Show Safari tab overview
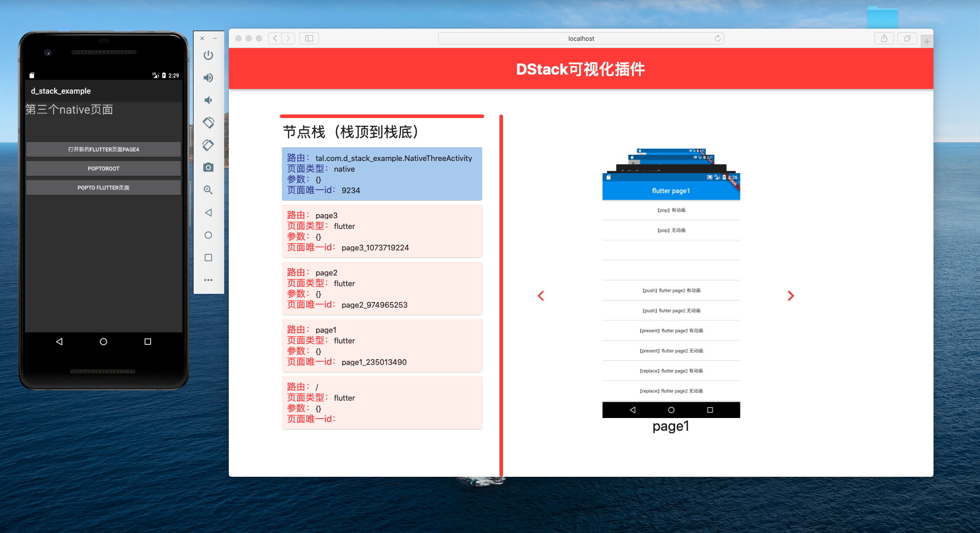The image size is (980, 533). tap(907, 38)
